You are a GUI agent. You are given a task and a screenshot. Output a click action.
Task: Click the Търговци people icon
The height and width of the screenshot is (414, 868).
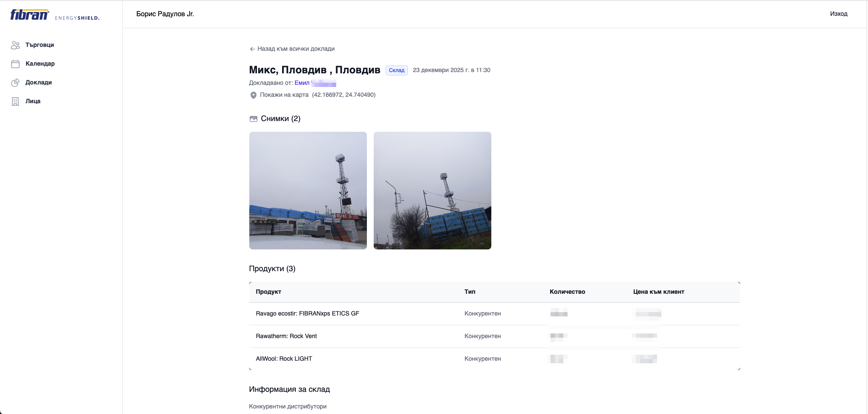(x=15, y=45)
